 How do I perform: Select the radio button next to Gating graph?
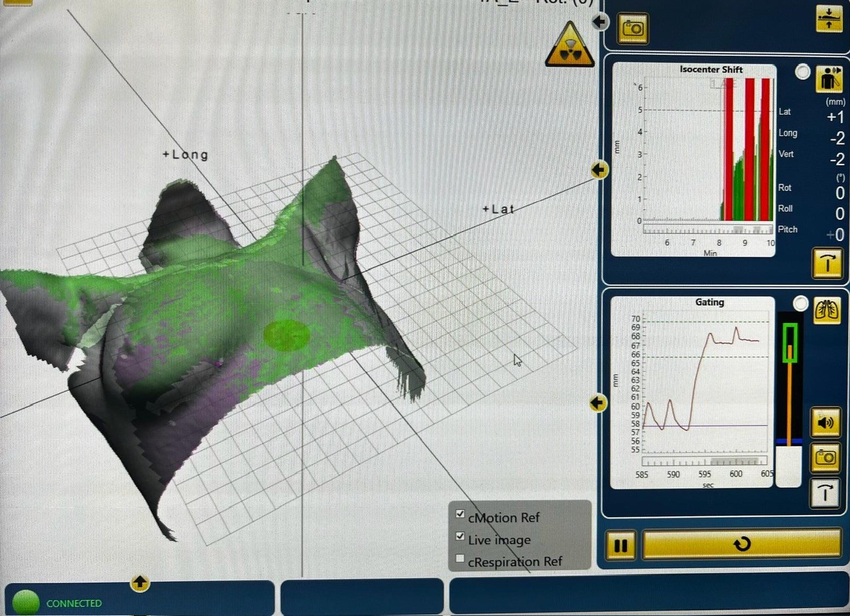[x=801, y=304]
